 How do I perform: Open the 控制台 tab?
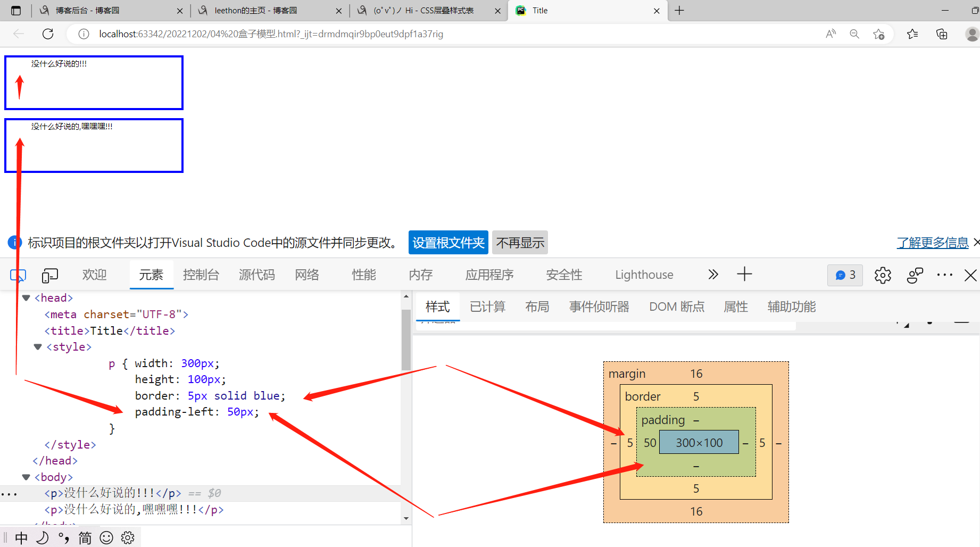[x=201, y=275]
